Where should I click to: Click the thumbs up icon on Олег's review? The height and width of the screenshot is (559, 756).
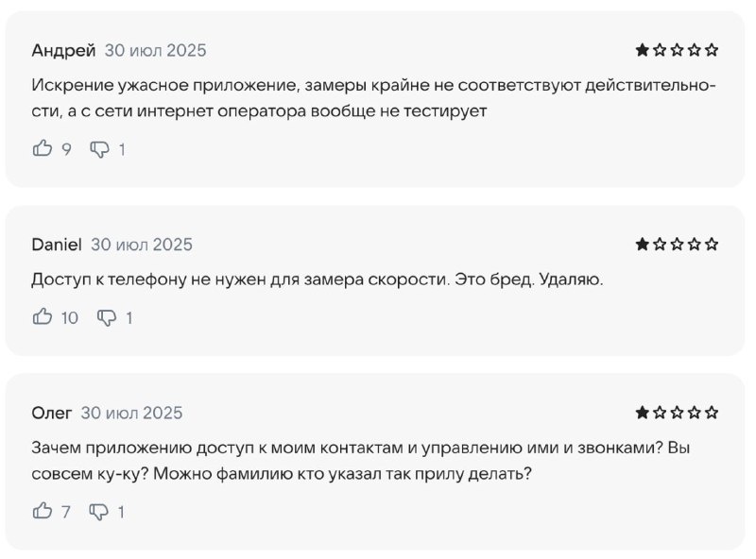click(x=42, y=513)
